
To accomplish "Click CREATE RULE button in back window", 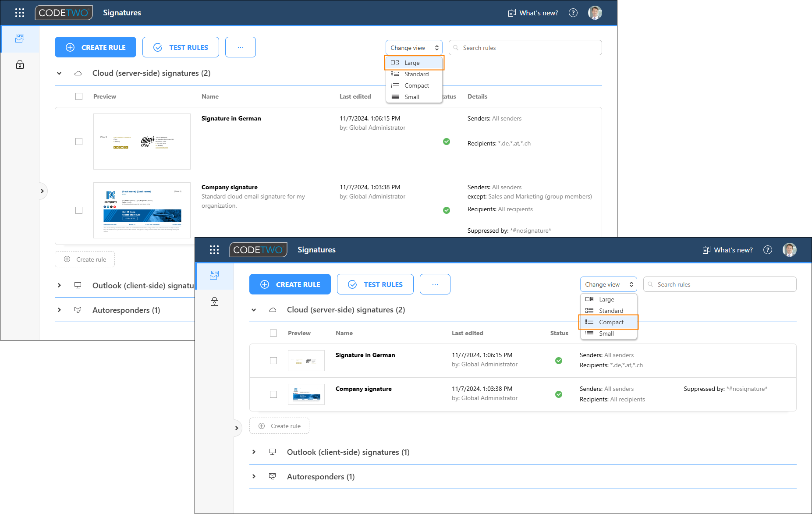I will (x=96, y=47).
